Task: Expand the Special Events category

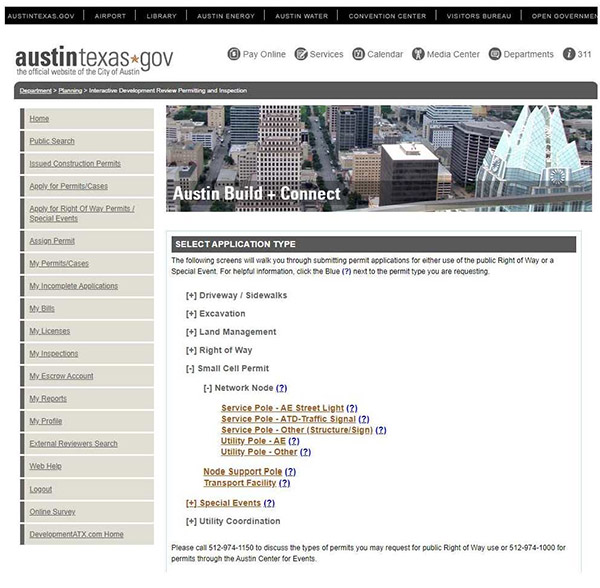Action: pyautogui.click(x=191, y=503)
